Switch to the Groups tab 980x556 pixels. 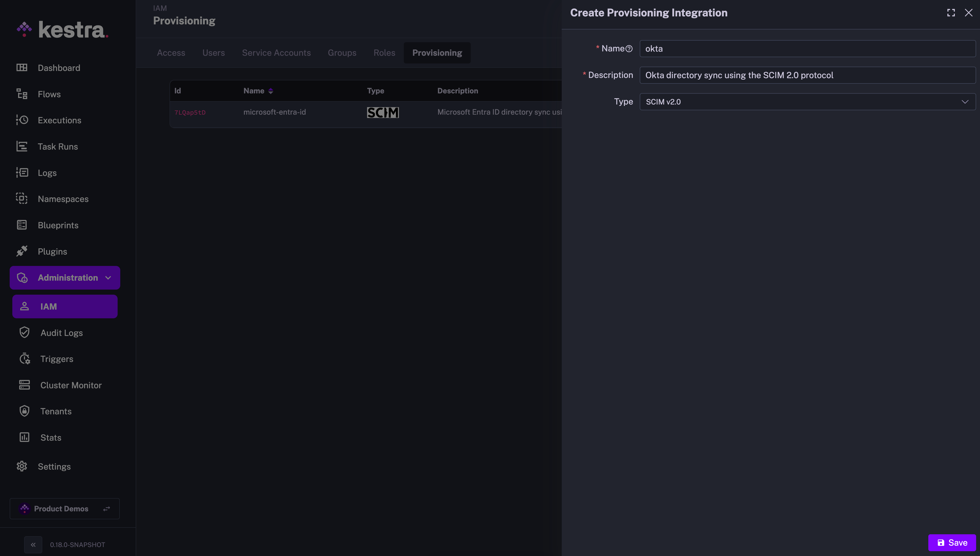(342, 53)
